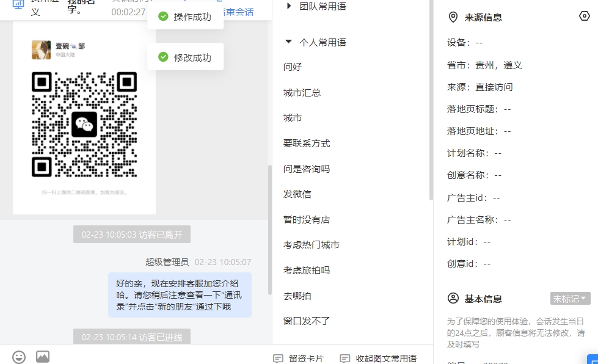Image resolution: width=598 pixels, height=364 pixels.
Task: Select the 城市 quick phrase
Action: pos(293,118)
